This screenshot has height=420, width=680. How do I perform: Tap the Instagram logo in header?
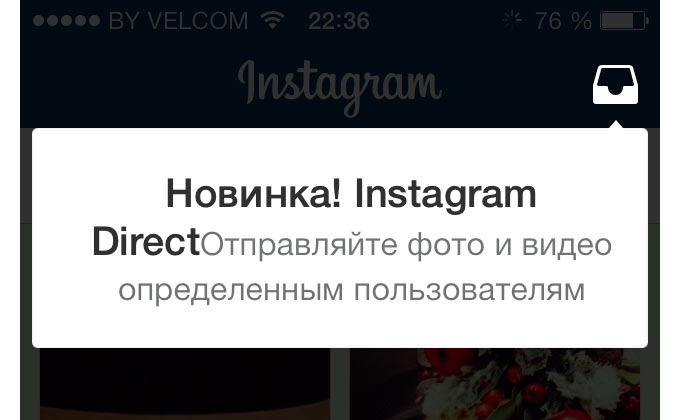point(340,89)
